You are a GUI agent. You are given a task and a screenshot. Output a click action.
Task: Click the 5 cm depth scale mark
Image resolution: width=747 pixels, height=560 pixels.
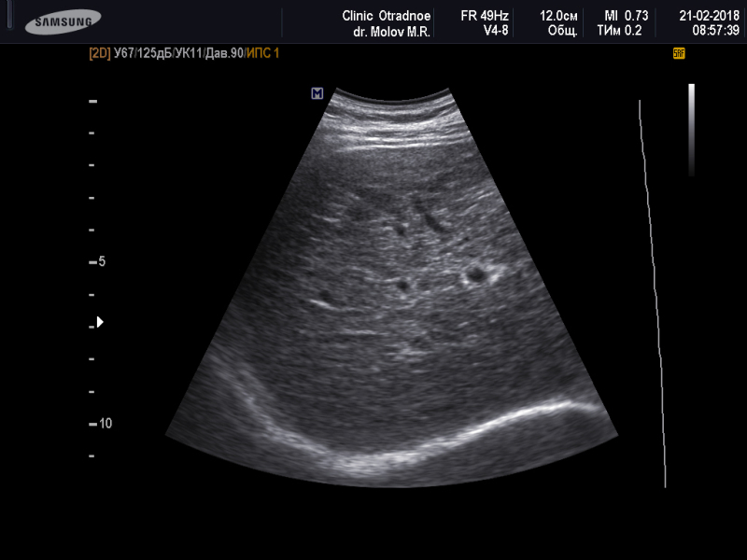point(97,262)
